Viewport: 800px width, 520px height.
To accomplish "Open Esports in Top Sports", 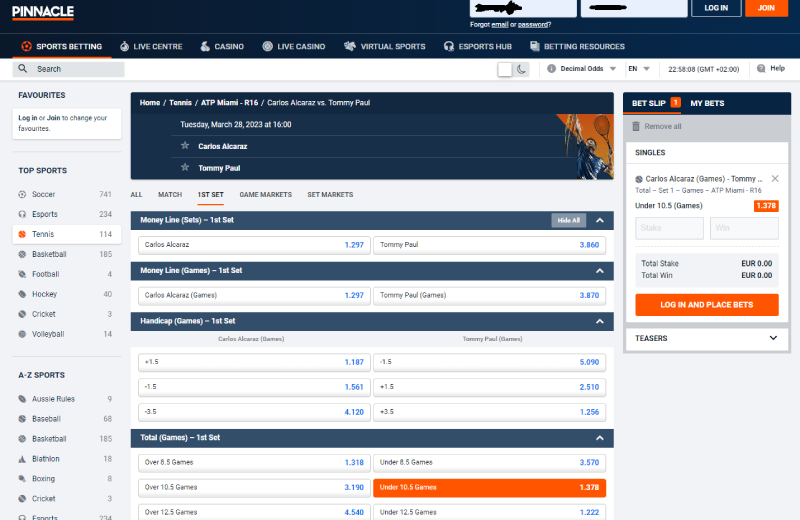I will [66, 214].
